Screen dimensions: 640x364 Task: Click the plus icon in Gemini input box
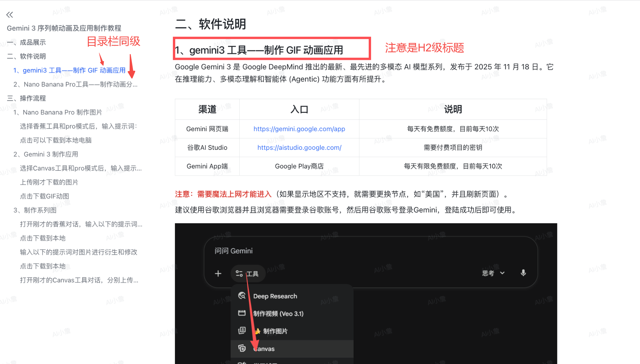pyautogui.click(x=218, y=273)
